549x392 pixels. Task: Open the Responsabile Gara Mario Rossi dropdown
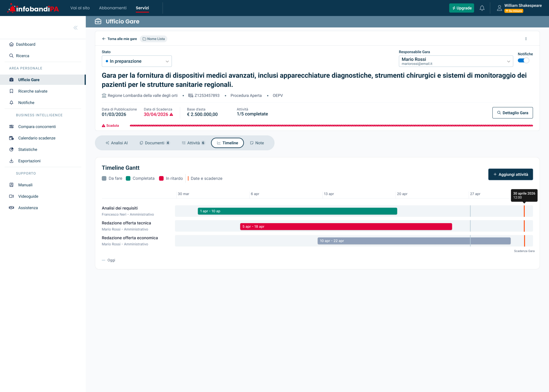456,61
